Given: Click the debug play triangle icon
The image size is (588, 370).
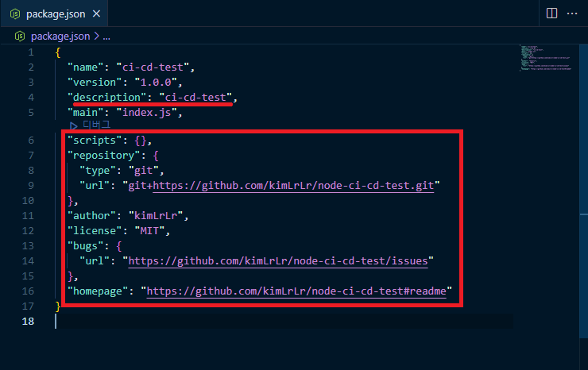Looking at the screenshot, I should [73, 126].
